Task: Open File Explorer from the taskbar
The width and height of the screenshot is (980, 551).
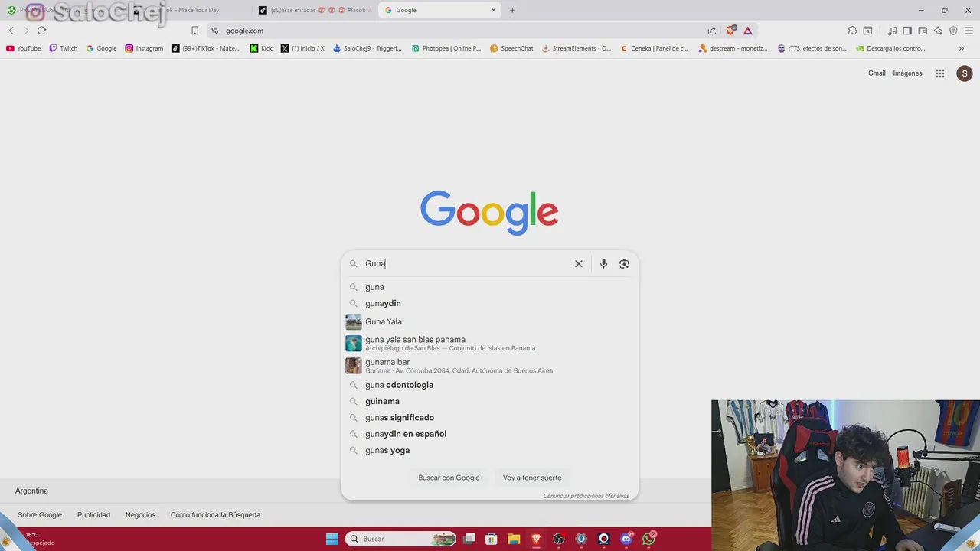Action: coord(514,539)
